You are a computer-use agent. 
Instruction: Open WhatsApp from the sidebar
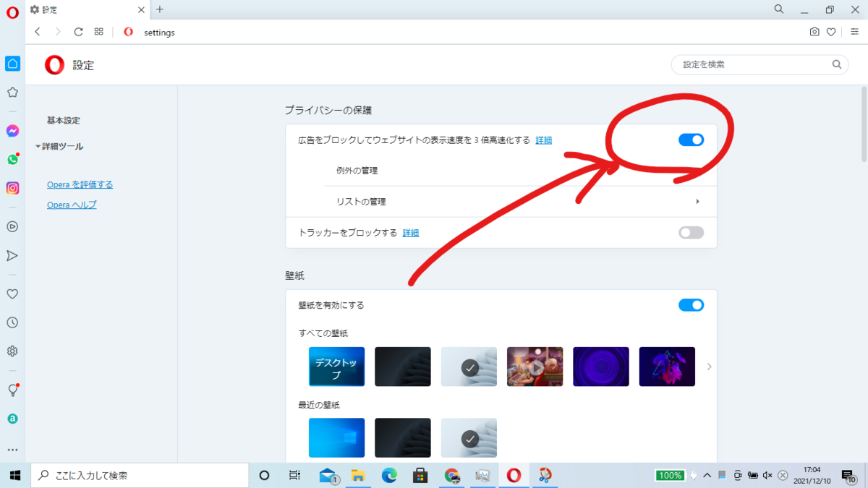(x=12, y=159)
